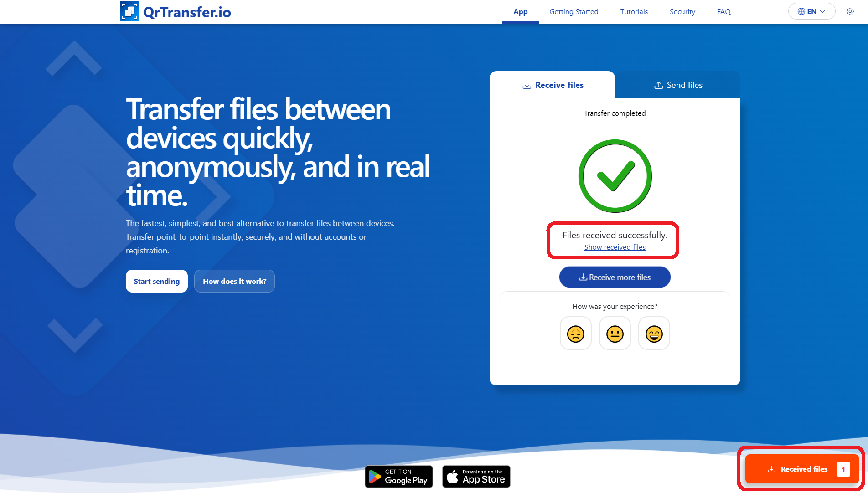Click the Receive more files button

(615, 277)
